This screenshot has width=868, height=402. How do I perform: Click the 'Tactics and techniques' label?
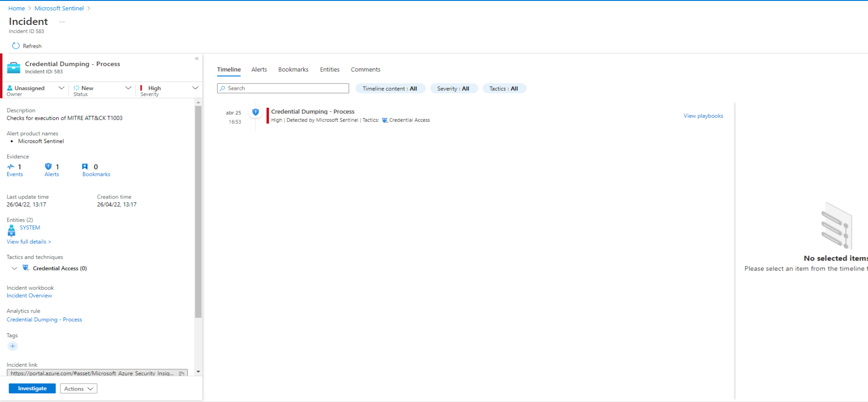35,257
